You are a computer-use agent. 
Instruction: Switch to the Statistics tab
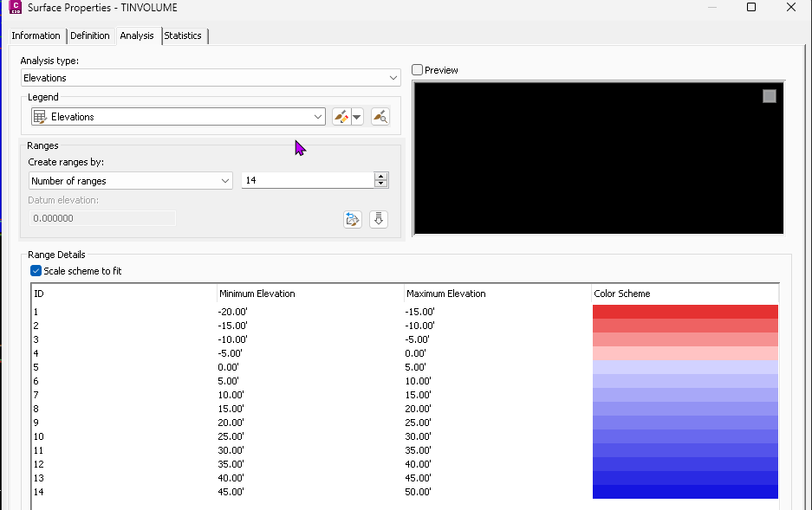[184, 36]
